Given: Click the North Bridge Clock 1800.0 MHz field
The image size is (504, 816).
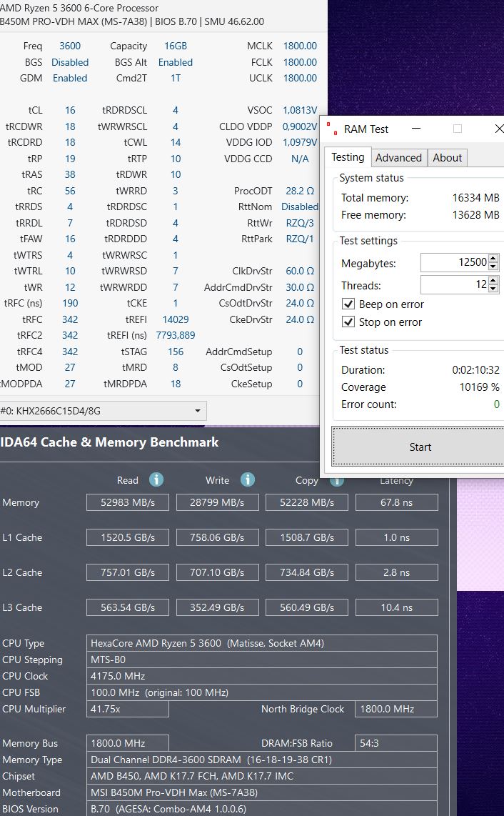Looking at the screenshot, I should coord(396,709).
